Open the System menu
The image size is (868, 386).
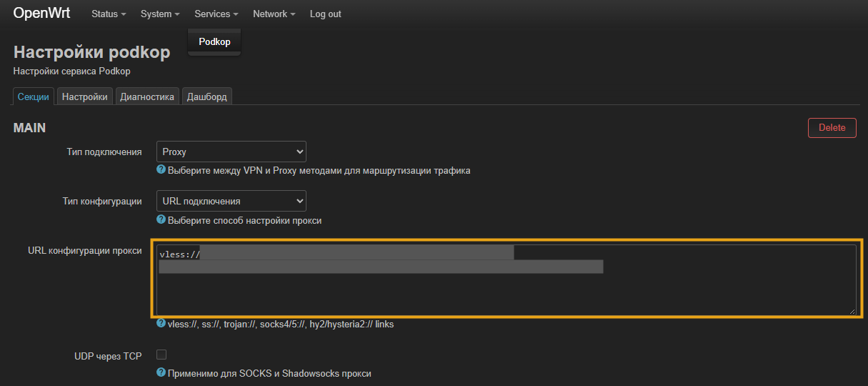[160, 14]
